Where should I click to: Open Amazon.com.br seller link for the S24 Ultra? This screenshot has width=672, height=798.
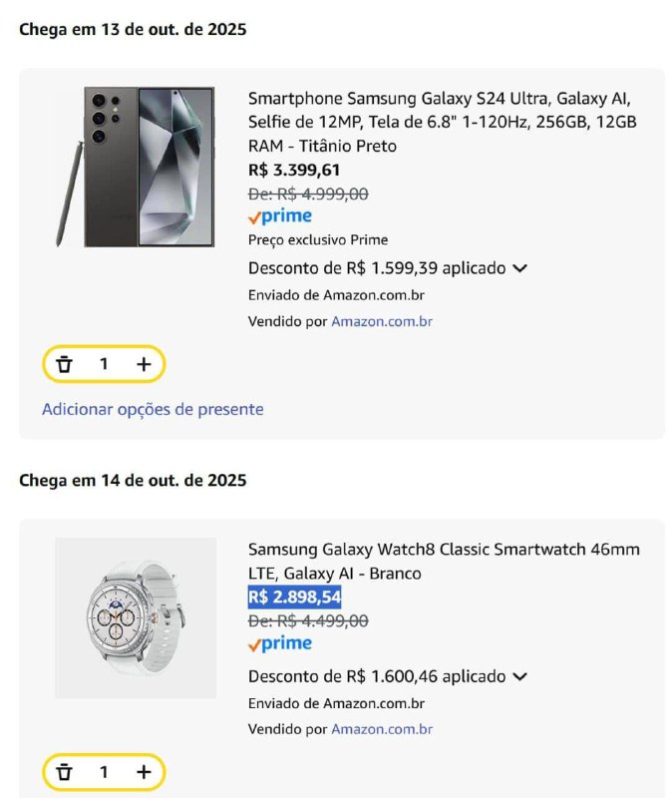coord(382,321)
